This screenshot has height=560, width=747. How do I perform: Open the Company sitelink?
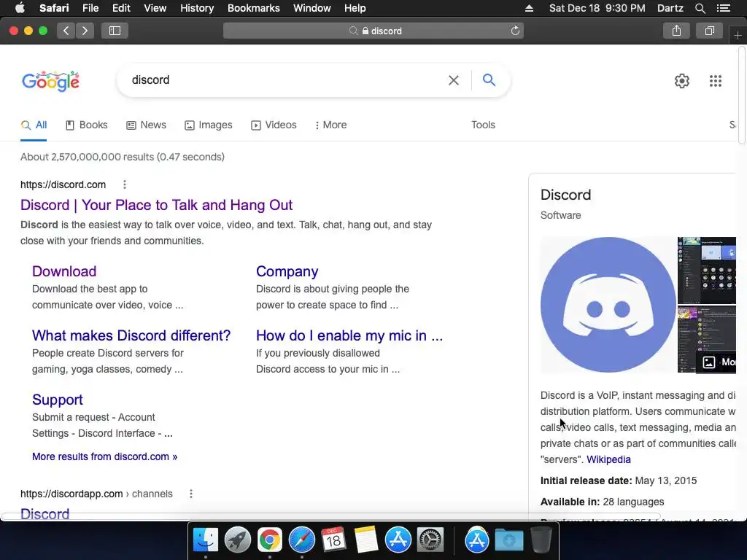287,271
